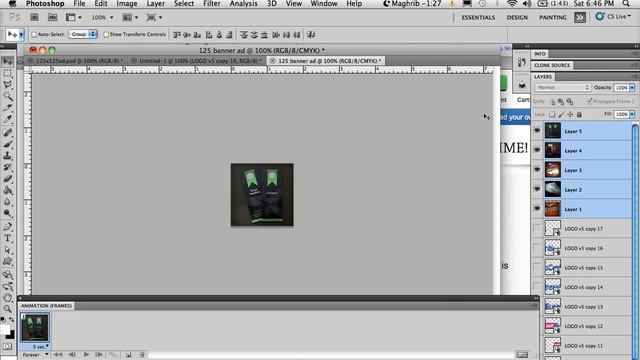Click the foreground/background color swatches
This screenshot has width=640, height=360.
7,331
